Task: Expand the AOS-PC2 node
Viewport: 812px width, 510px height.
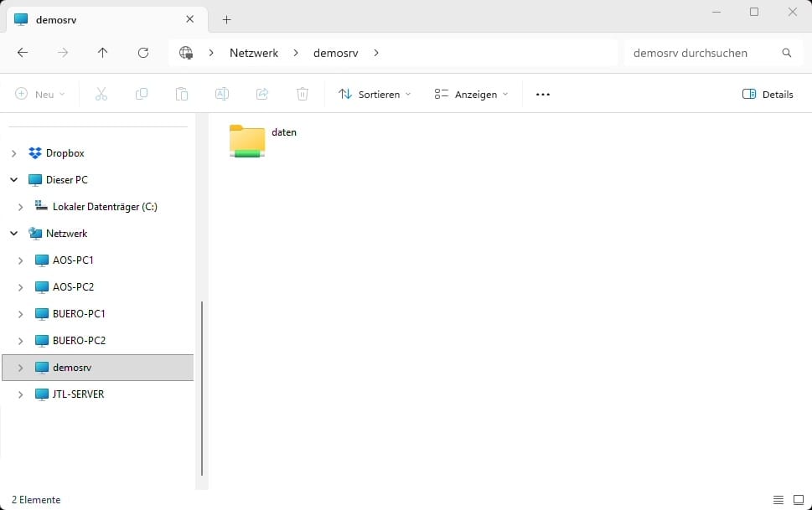Action: click(20, 287)
